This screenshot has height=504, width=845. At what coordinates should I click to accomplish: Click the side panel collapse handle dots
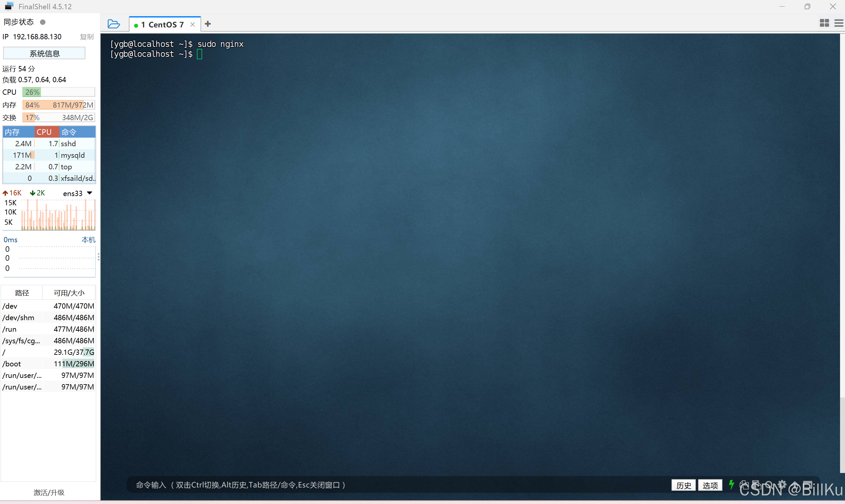pyautogui.click(x=98, y=257)
